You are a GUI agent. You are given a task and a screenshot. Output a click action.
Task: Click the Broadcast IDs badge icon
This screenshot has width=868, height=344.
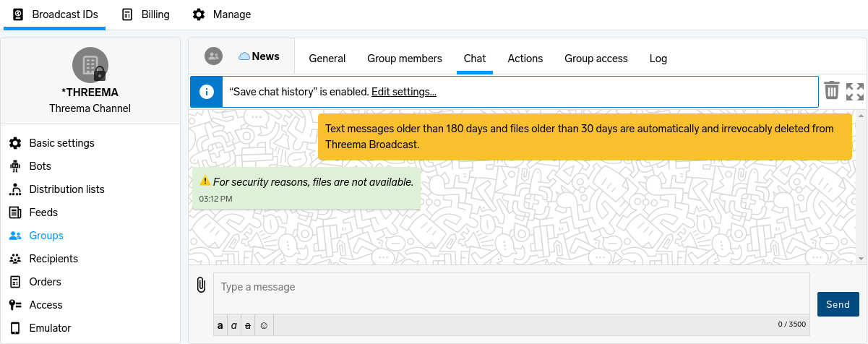18,14
